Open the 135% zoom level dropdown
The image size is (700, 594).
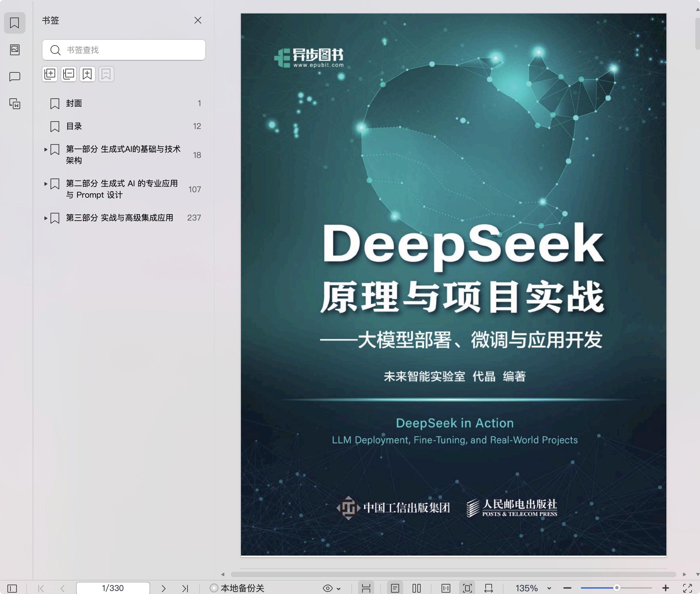click(x=549, y=588)
